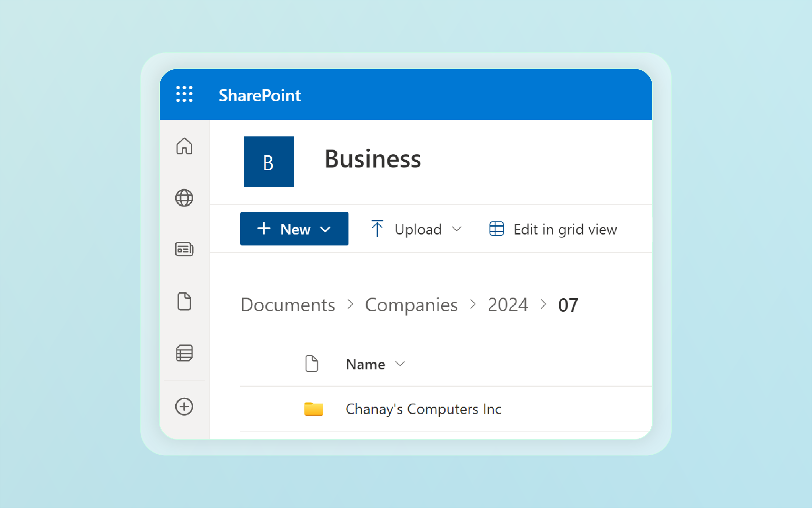Click the News/Feed icon in the sidebar

[185, 249]
